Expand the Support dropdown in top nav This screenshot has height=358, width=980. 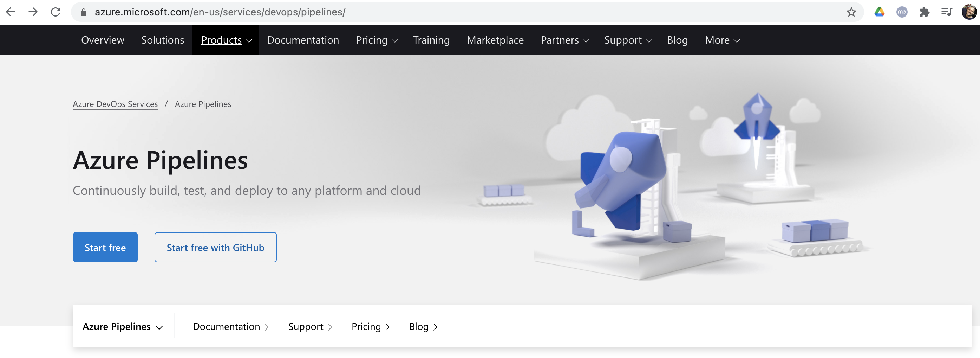point(628,40)
